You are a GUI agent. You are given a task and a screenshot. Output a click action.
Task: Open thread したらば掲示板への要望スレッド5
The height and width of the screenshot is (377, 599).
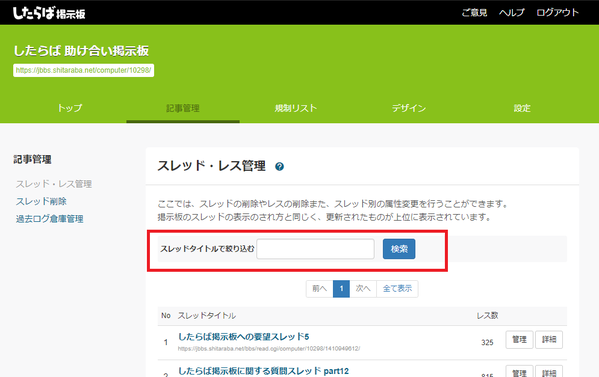coord(244,337)
